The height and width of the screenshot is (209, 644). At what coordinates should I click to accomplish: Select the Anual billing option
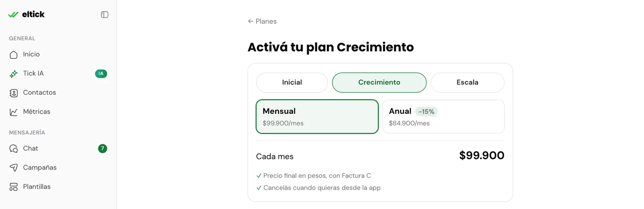click(x=443, y=116)
